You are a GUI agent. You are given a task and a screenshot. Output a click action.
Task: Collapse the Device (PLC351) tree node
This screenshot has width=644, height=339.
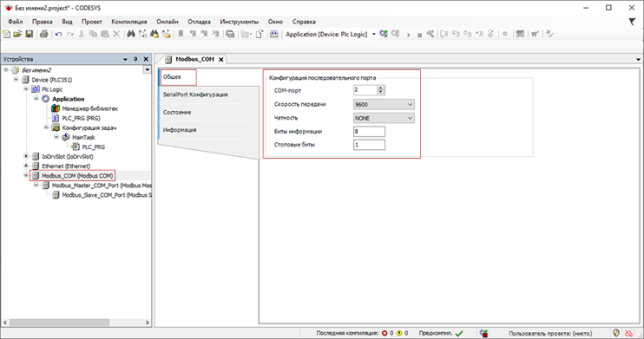[x=16, y=79]
